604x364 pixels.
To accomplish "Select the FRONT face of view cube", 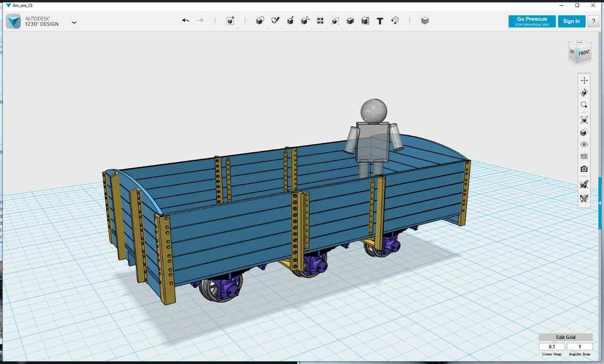I will coord(584,53).
